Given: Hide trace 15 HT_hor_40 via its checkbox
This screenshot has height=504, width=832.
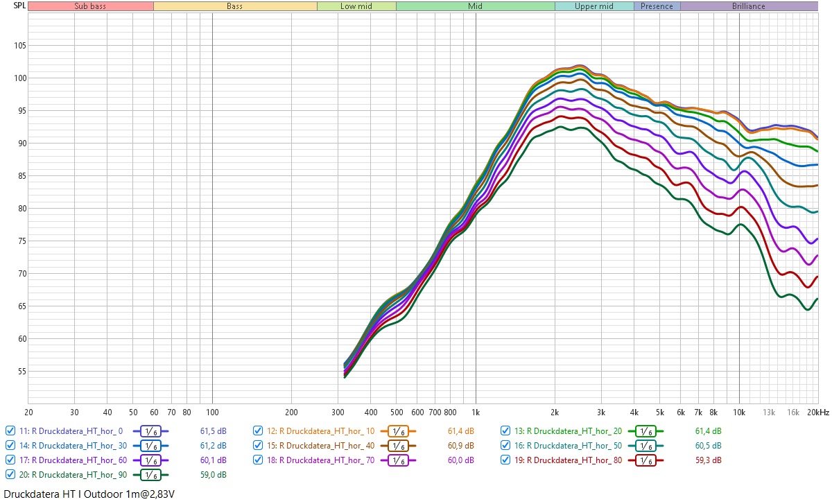Looking at the screenshot, I should coord(258,446).
